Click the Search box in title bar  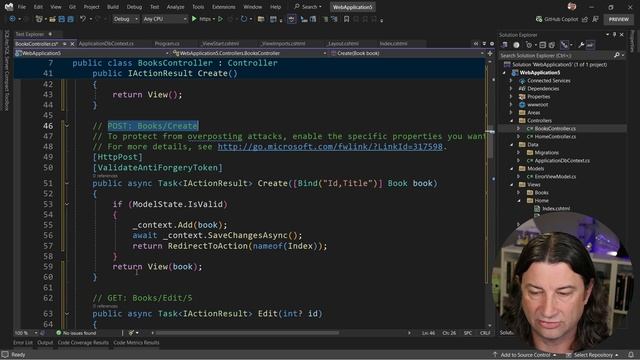pyautogui.click(x=308, y=7)
